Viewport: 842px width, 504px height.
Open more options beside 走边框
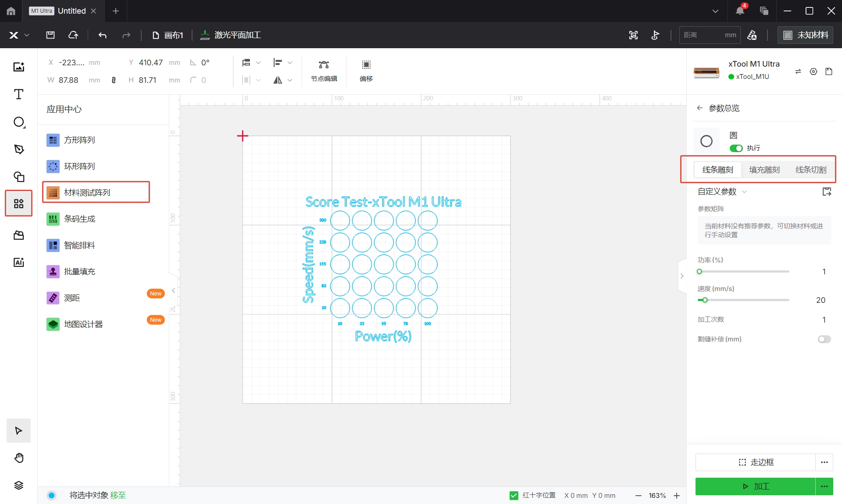click(x=824, y=462)
